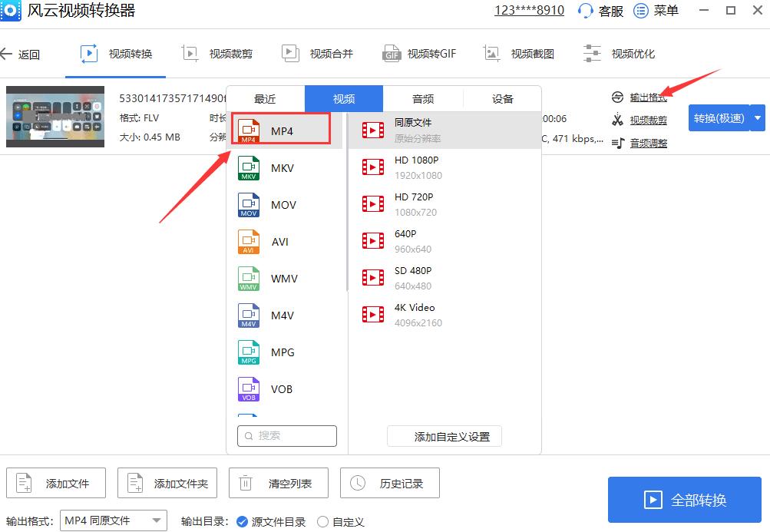The width and height of the screenshot is (770, 532).
Task: Select the MP4 format icon
Action: click(247, 130)
